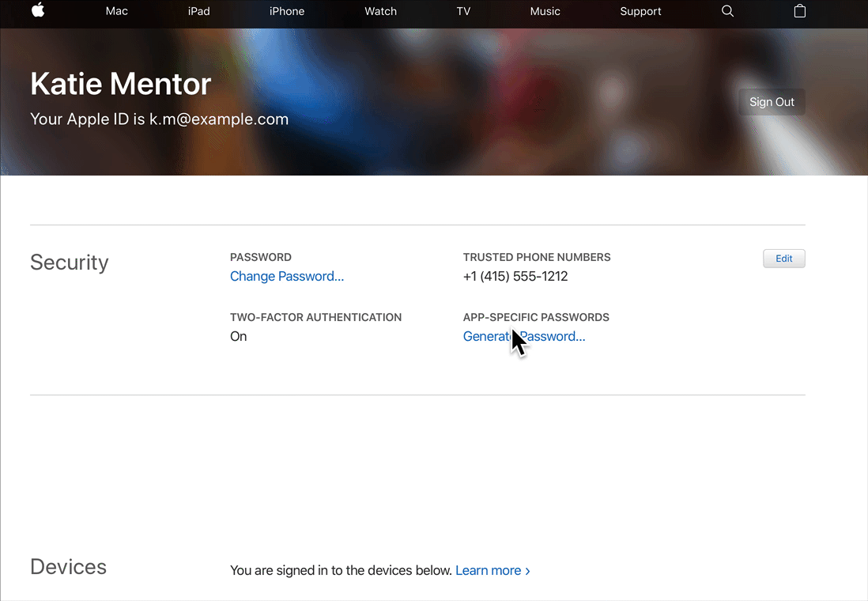Click the Apple logo
This screenshot has width=868, height=601.
(x=38, y=11)
